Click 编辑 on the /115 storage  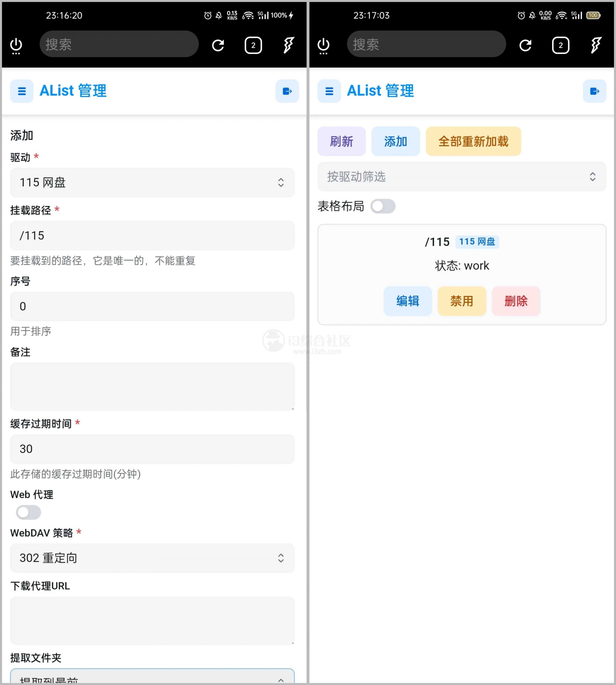point(407,301)
